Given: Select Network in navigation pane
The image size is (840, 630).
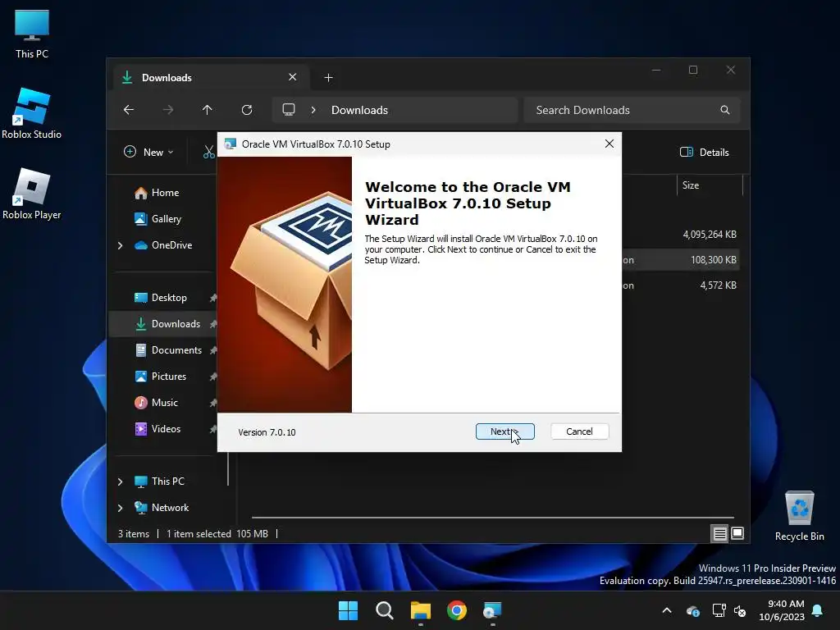Looking at the screenshot, I should pyautogui.click(x=170, y=507).
